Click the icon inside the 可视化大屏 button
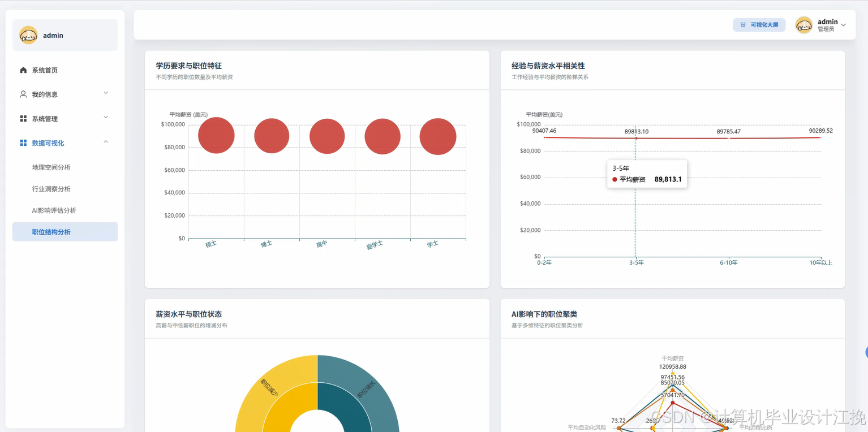This screenshot has height=432, width=868. [743, 25]
